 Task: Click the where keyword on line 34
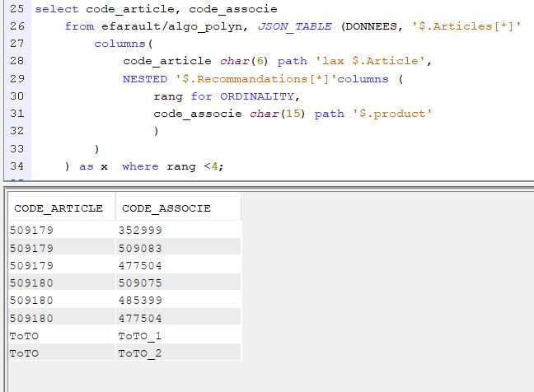(x=139, y=166)
